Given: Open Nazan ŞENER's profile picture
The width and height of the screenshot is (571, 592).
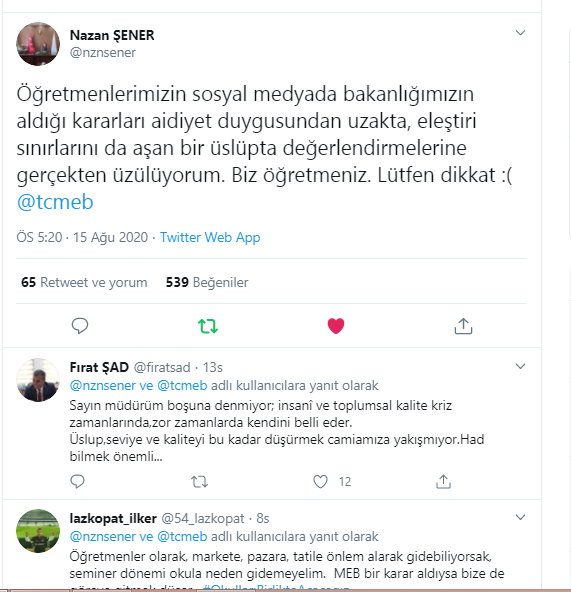Looking at the screenshot, I should (x=38, y=44).
